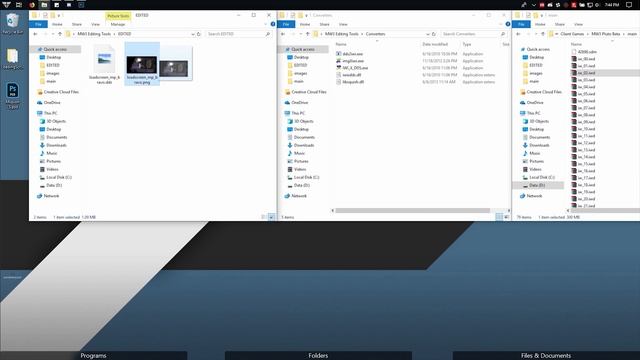The height and width of the screenshot is (360, 640).
Task: Open Help in the Converters window
Action: [508, 24]
